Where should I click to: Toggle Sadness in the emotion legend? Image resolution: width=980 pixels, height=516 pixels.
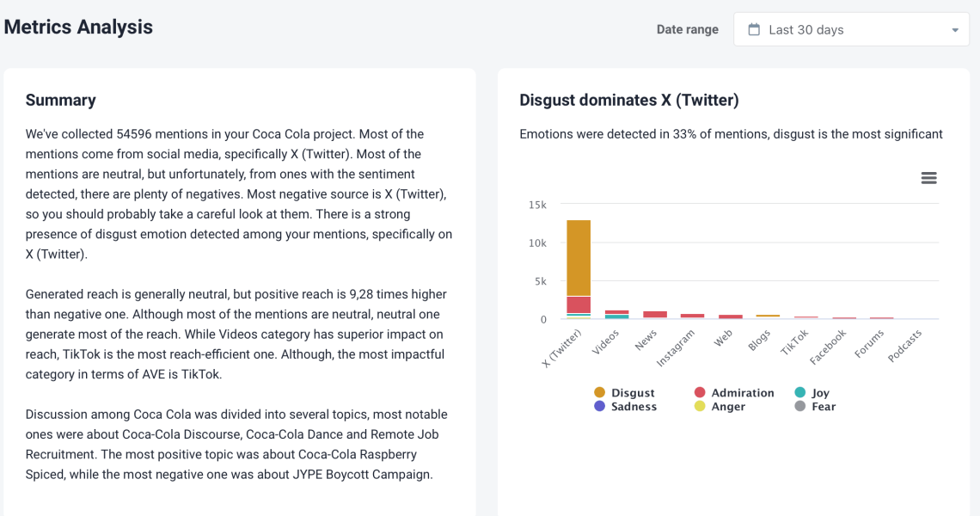[x=631, y=406]
